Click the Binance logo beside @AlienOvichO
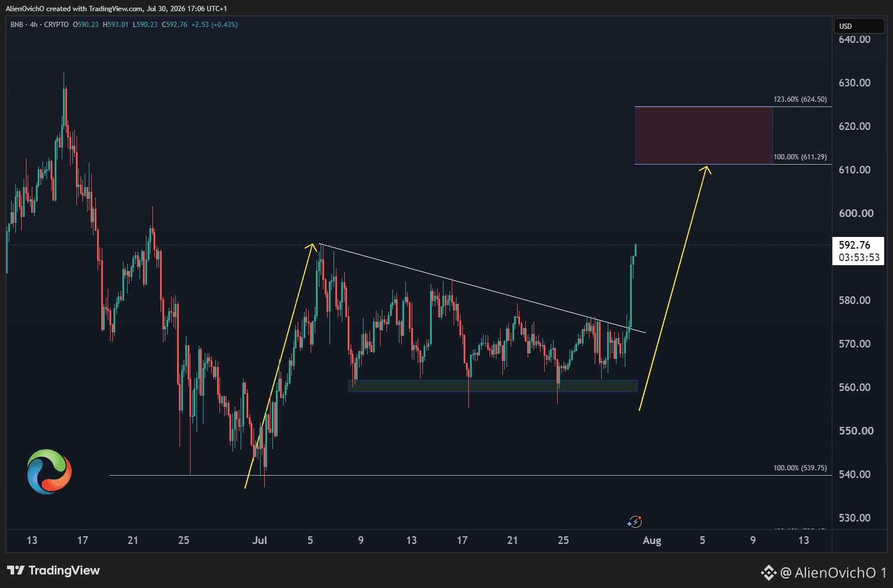The image size is (893, 588). [768, 572]
